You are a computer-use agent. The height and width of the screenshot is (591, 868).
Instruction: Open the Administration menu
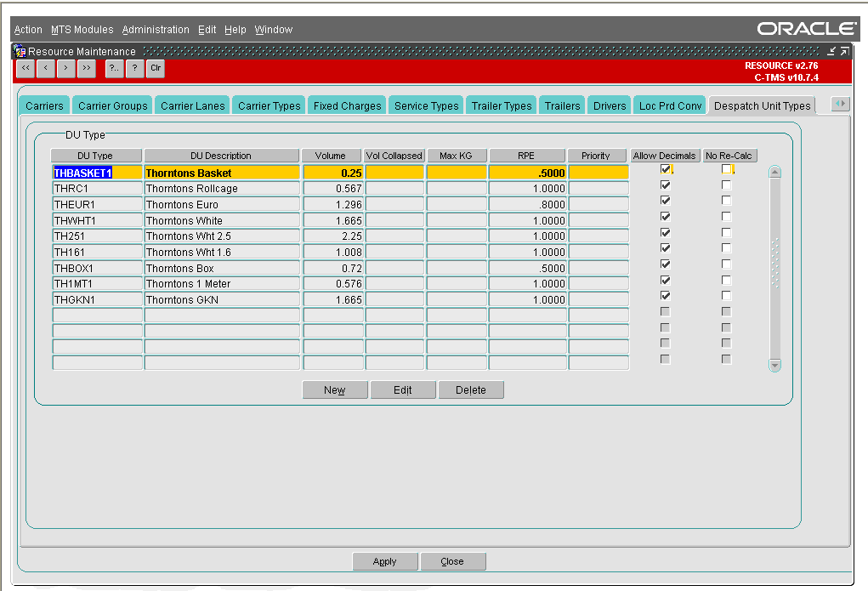(x=156, y=30)
